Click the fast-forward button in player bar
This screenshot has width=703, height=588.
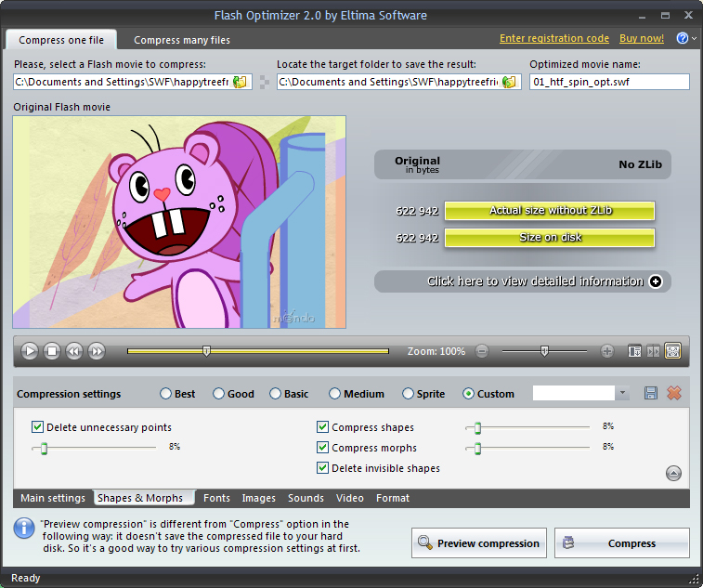click(x=97, y=351)
